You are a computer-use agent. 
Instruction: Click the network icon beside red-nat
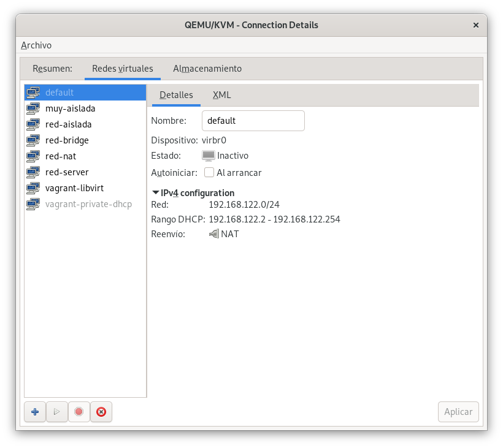pos(33,156)
